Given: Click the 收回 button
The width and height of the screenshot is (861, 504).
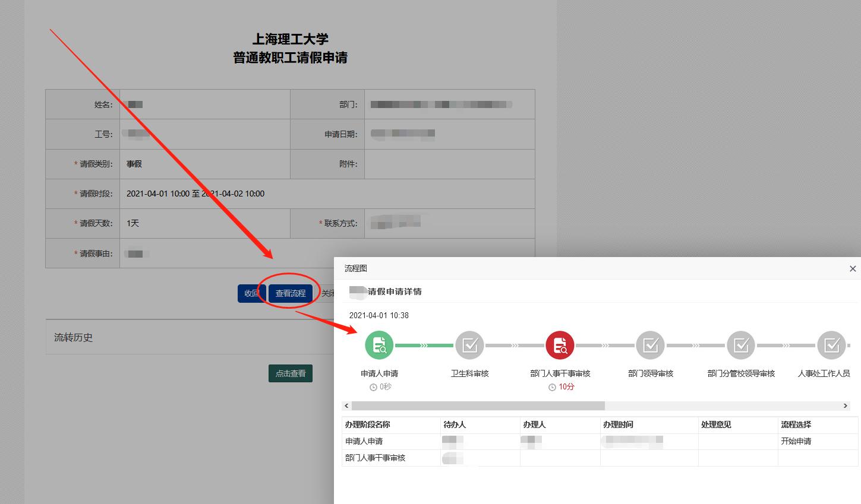Looking at the screenshot, I should (x=252, y=293).
